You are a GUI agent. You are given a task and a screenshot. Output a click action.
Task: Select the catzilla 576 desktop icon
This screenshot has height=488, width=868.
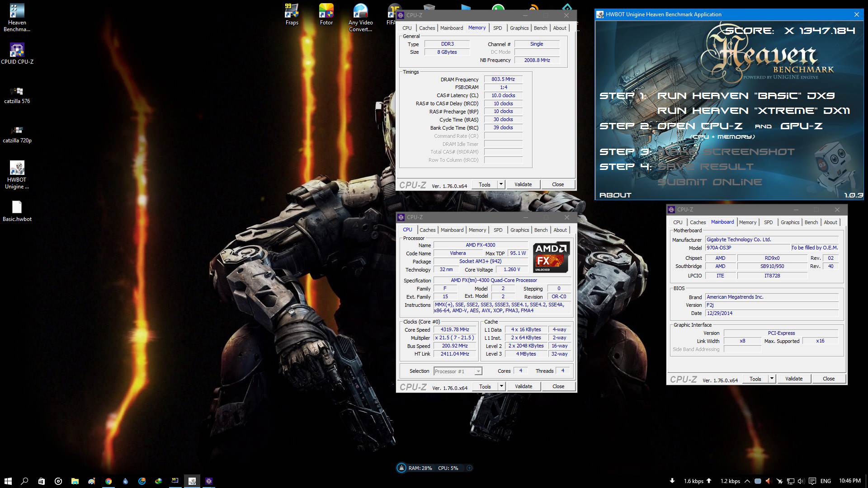17,95
